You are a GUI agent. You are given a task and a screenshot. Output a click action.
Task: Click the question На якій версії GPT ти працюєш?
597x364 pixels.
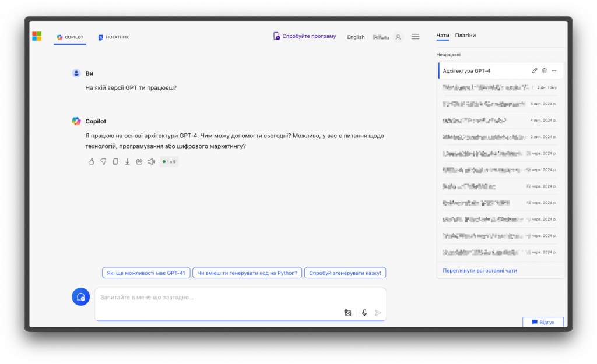coord(131,88)
